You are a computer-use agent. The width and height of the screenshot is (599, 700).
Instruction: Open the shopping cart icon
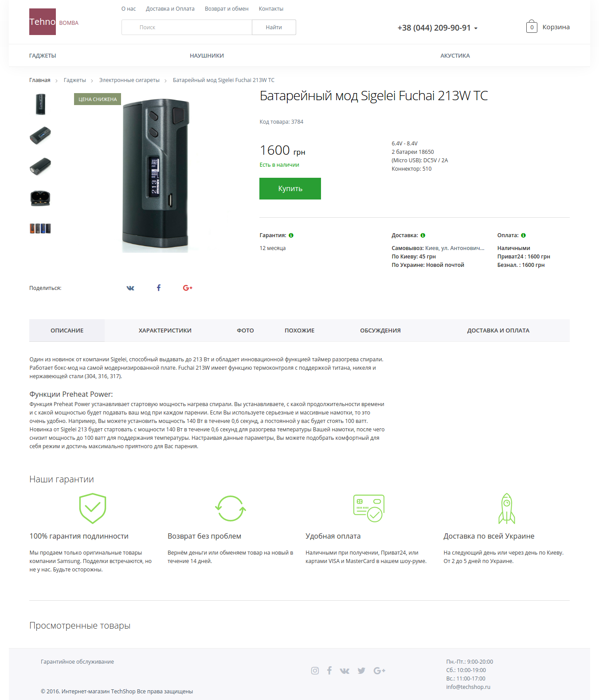(x=532, y=27)
